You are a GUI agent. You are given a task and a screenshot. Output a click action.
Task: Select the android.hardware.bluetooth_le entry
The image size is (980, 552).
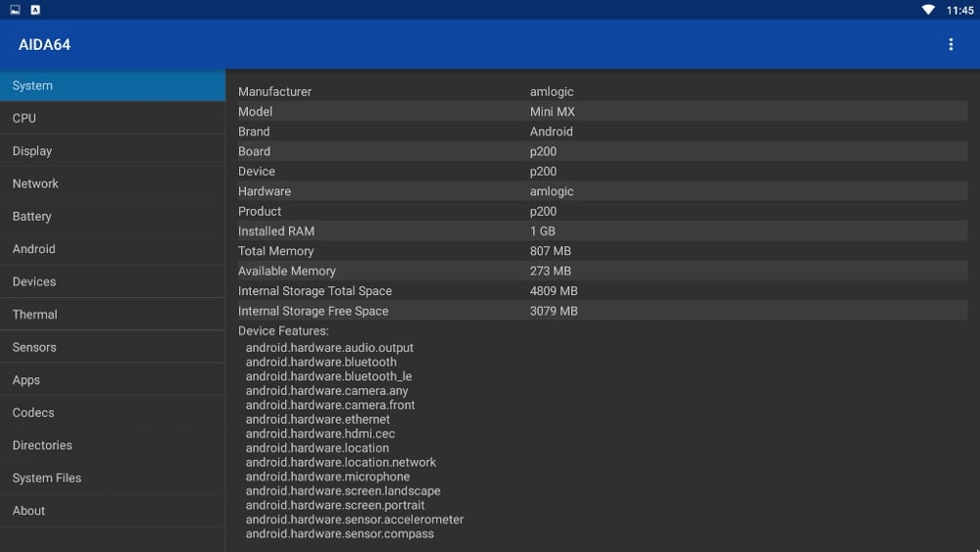328,376
